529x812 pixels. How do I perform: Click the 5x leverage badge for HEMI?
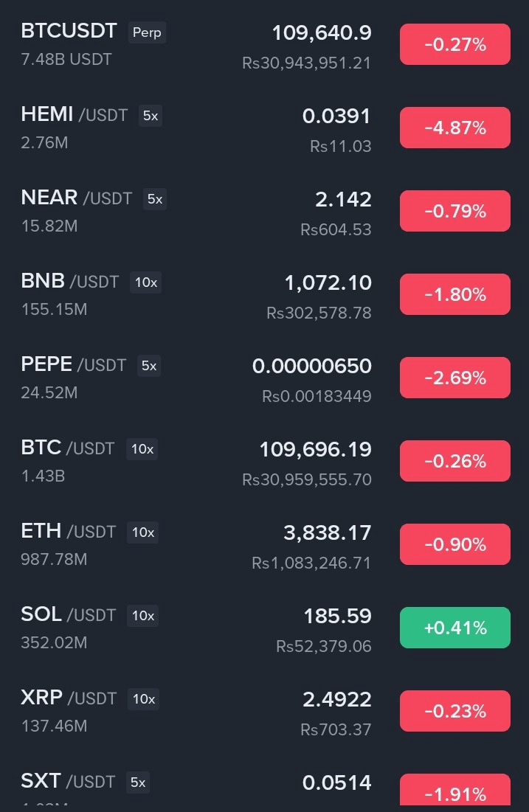pos(151,117)
